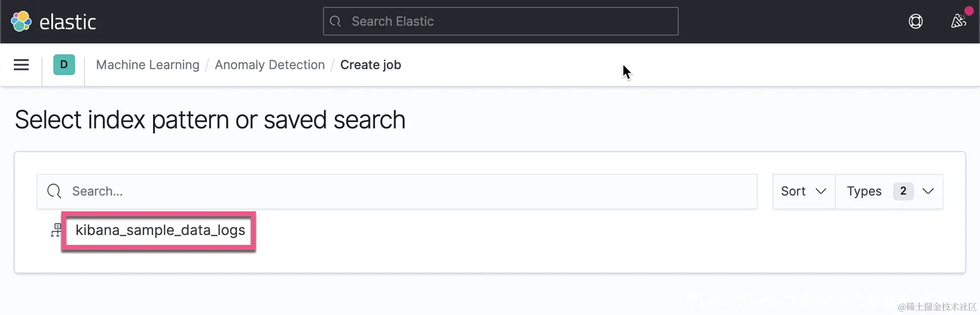
Task: Expand the Types filter dropdown
Action: pyautogui.click(x=889, y=191)
